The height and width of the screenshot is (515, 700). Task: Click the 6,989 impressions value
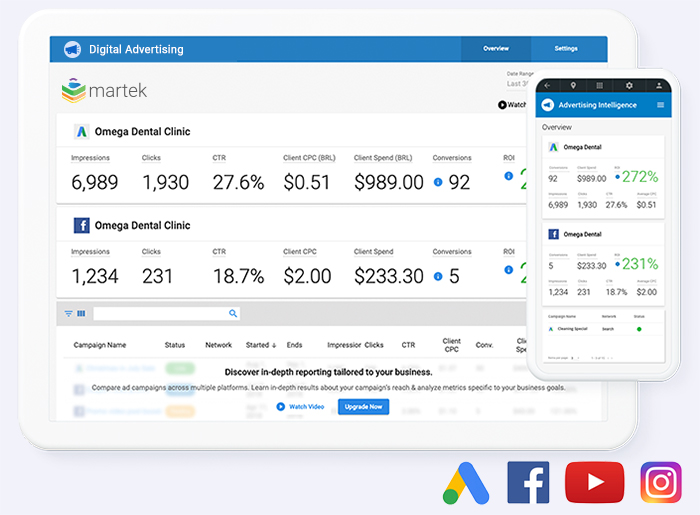(95, 182)
